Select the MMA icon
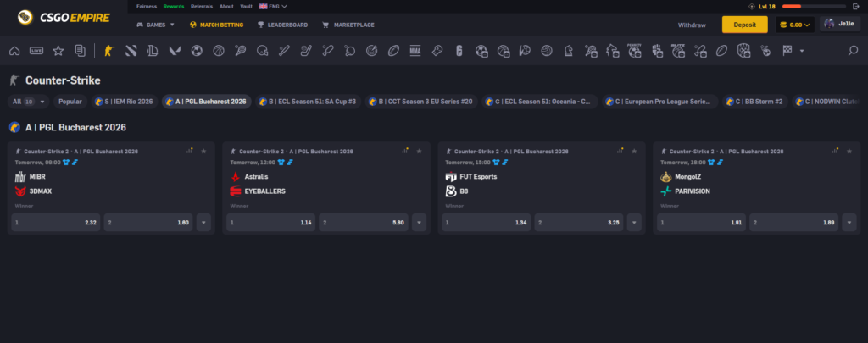Image resolution: width=868 pixels, height=343 pixels. click(415, 51)
